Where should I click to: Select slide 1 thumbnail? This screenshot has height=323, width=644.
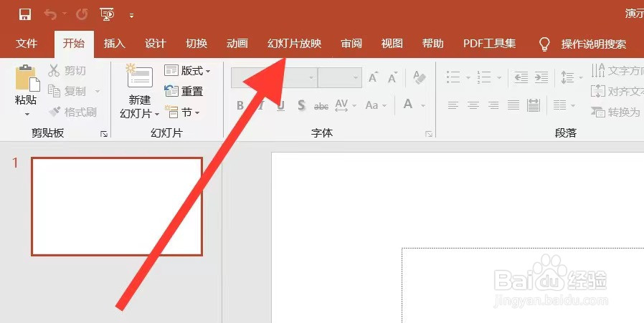[117, 206]
